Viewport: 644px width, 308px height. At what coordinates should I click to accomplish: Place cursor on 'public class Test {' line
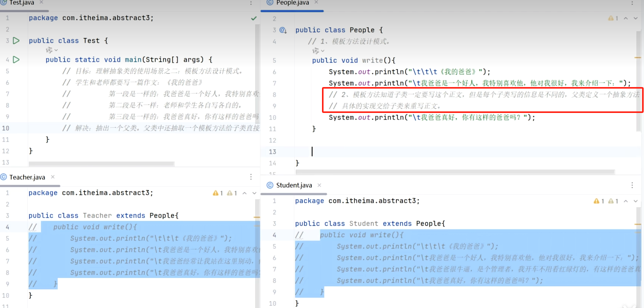coord(68,41)
